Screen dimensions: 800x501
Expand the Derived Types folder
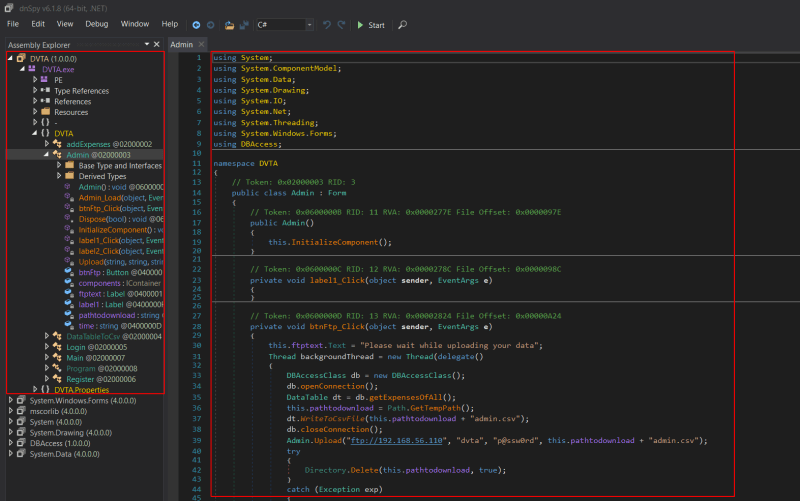(59, 176)
